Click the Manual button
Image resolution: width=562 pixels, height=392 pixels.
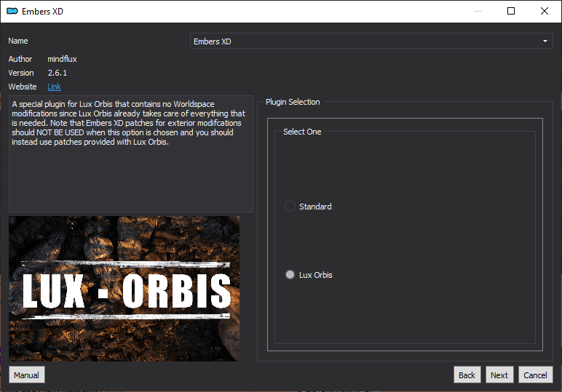[x=26, y=375]
